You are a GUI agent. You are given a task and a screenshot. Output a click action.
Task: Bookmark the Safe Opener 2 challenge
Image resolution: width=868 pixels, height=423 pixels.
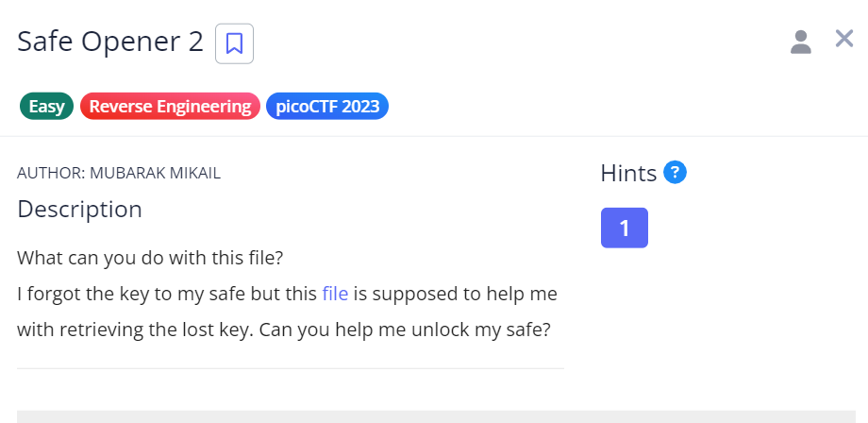[x=234, y=43]
